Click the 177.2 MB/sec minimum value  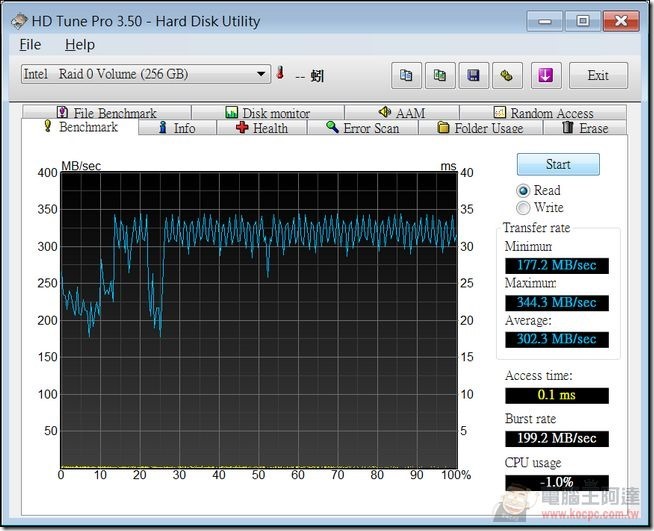[557, 265]
